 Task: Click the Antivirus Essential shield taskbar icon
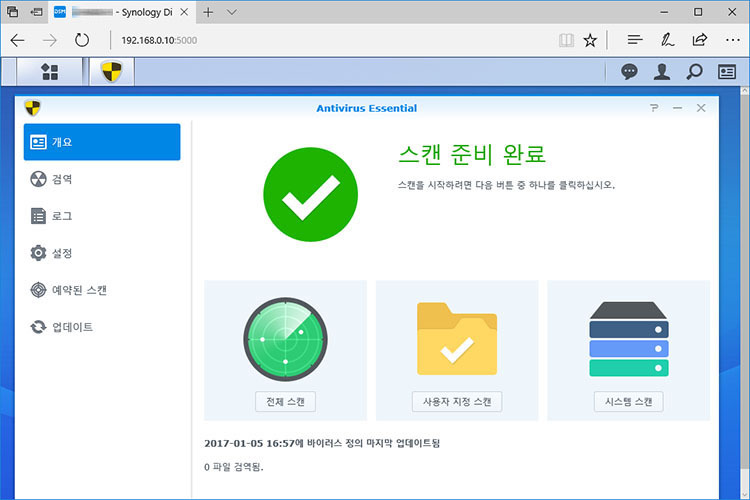point(112,72)
